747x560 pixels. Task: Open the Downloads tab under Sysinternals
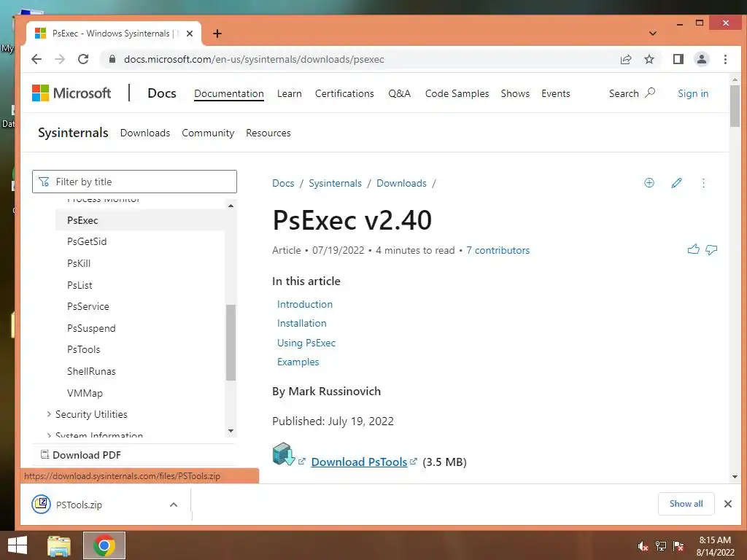pos(145,133)
